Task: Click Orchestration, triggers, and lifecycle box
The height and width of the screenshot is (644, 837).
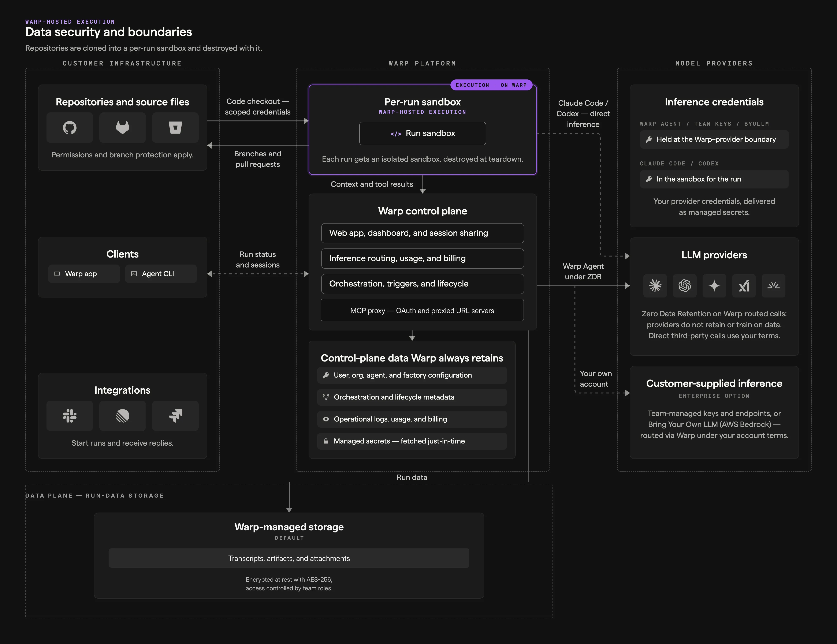Action: [x=422, y=284]
